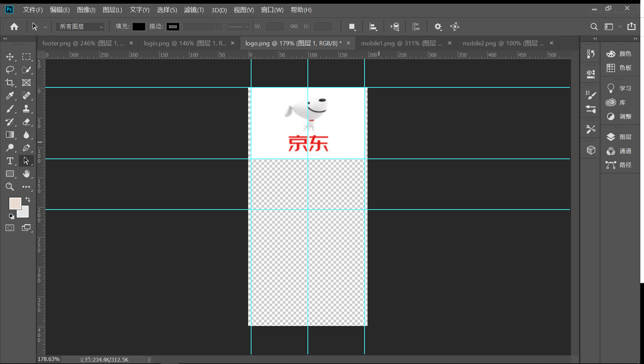The image size is (644, 364).
Task: Select the Pen tool
Action: click(x=26, y=148)
